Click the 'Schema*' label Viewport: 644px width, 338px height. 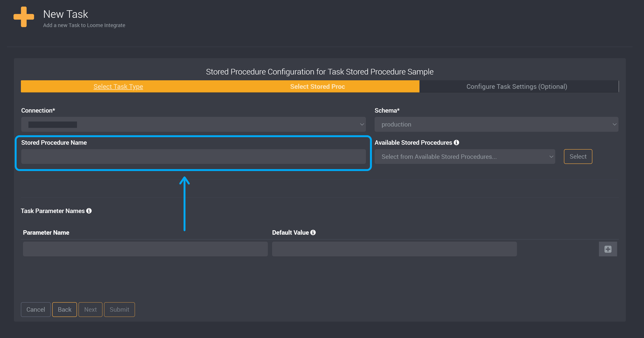coord(387,110)
